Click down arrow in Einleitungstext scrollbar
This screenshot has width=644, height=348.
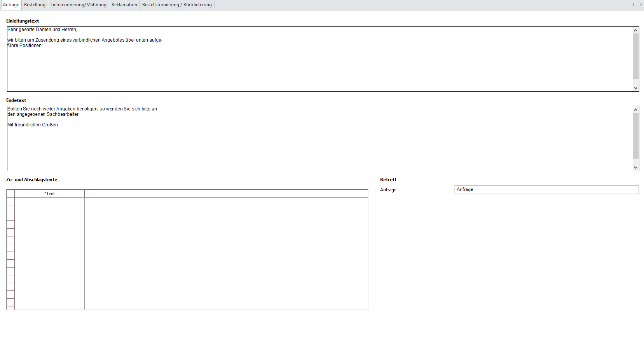(635, 88)
